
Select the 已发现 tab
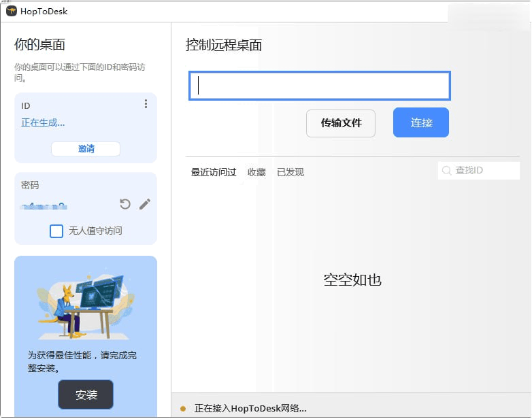[x=290, y=172]
